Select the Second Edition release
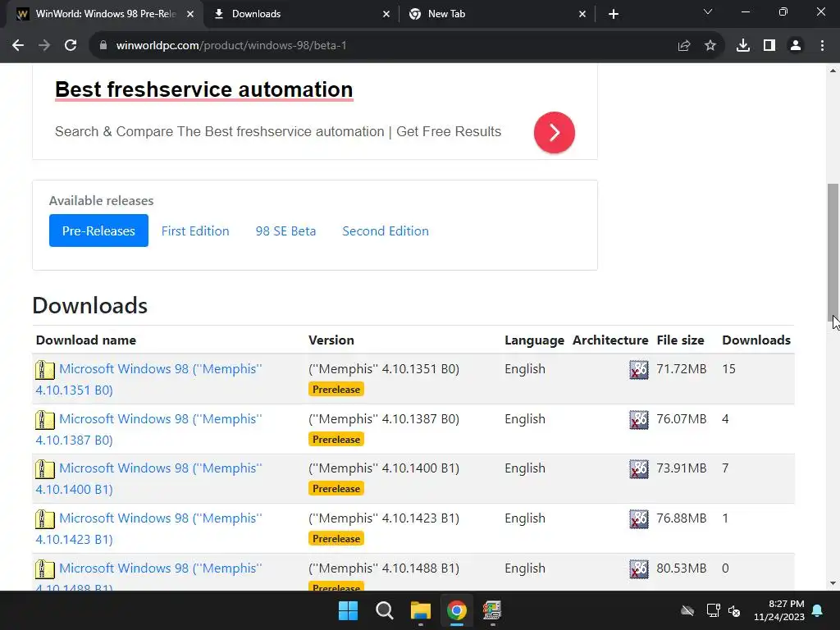The image size is (840, 630). (386, 231)
